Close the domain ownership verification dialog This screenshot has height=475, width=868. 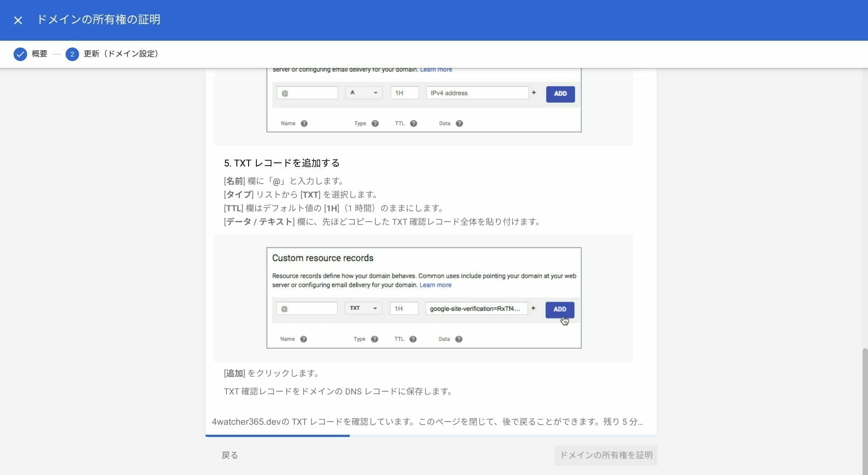point(18,20)
